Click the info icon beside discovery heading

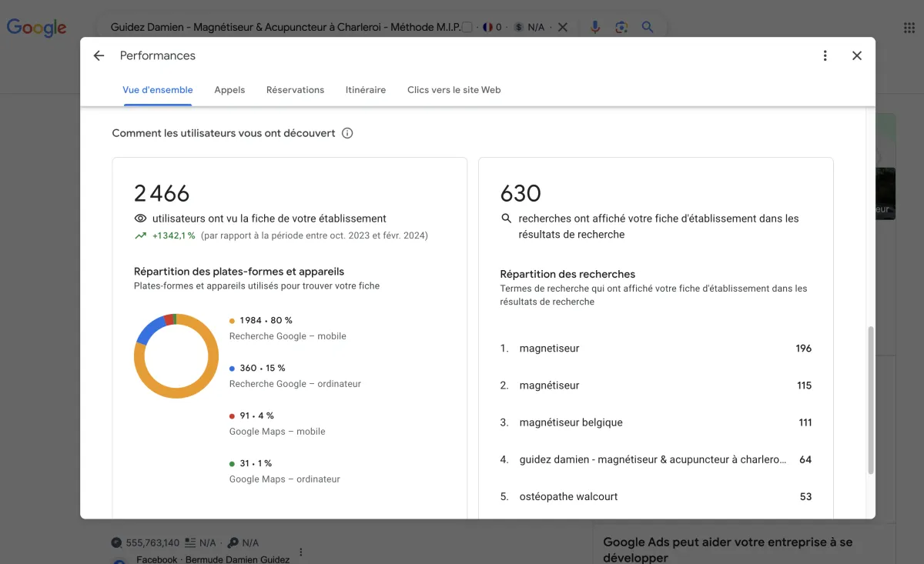(347, 133)
